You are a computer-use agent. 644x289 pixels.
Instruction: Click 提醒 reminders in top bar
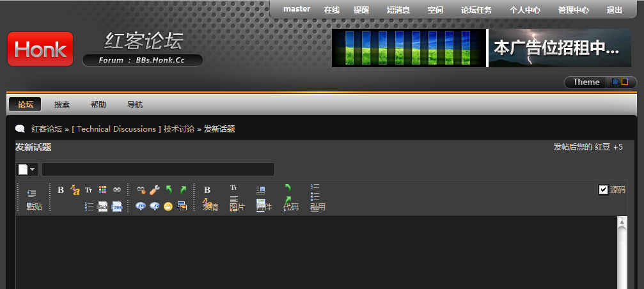pos(361,10)
